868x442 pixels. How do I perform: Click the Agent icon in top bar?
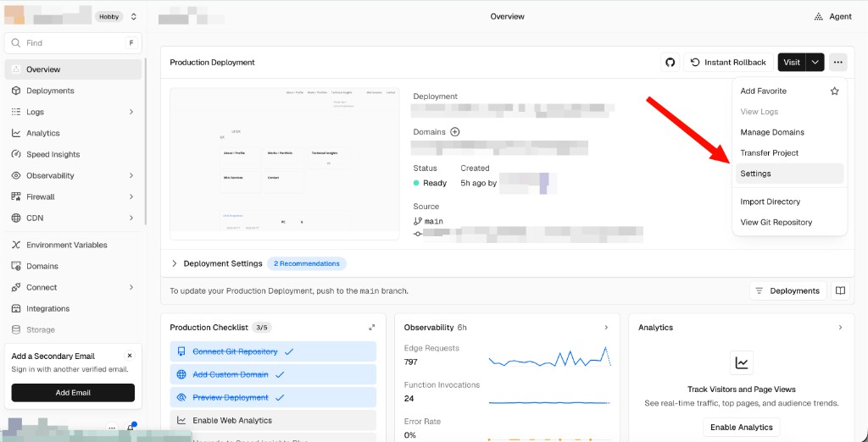[819, 17]
